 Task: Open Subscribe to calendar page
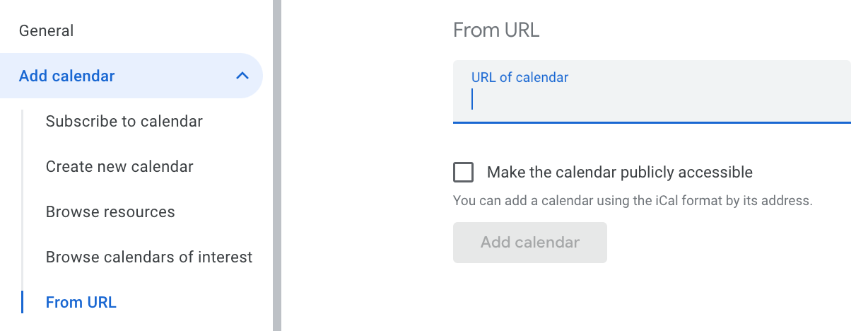coord(124,122)
